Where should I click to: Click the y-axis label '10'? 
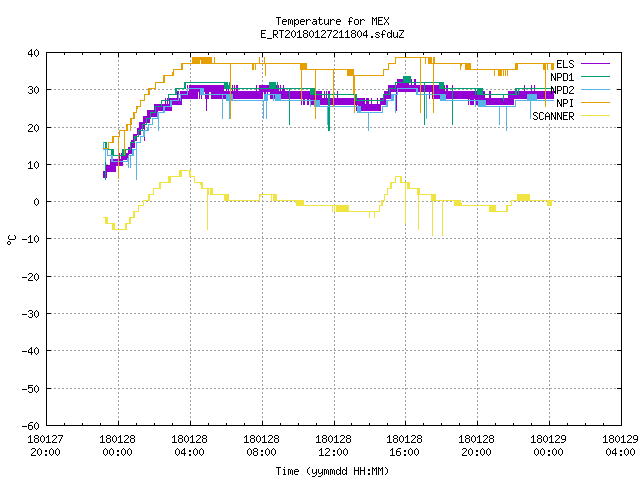33,165
